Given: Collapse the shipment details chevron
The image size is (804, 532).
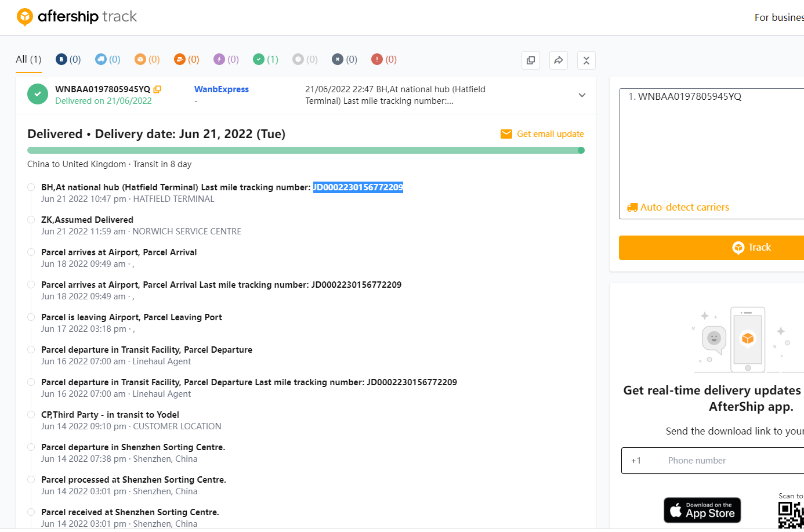Looking at the screenshot, I should click(582, 95).
